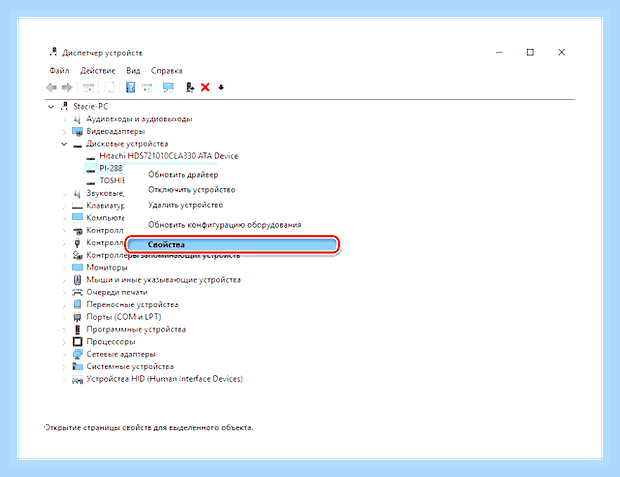Choose Обновить драйвер in the context menu
The image size is (620, 477).
[x=183, y=174]
